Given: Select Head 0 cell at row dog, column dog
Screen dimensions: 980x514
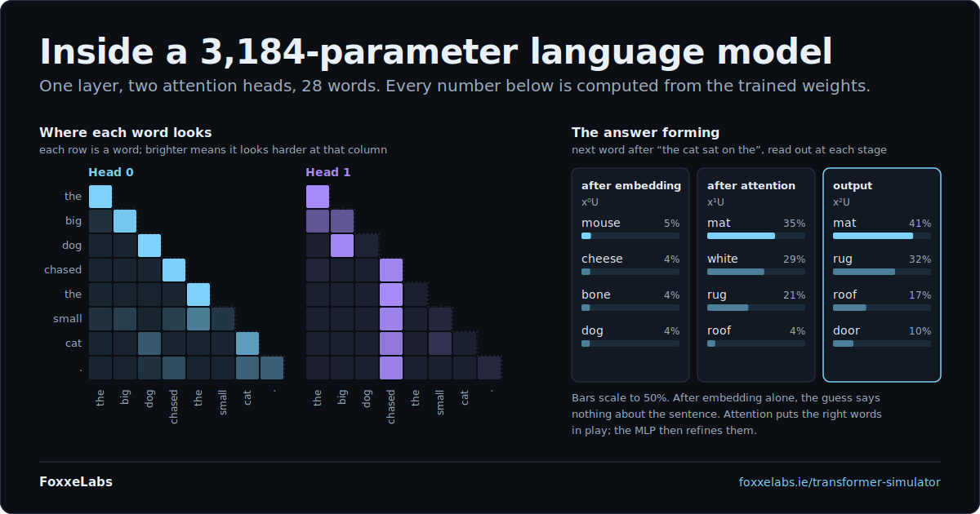Looking at the screenshot, I should pyautogui.click(x=149, y=246).
